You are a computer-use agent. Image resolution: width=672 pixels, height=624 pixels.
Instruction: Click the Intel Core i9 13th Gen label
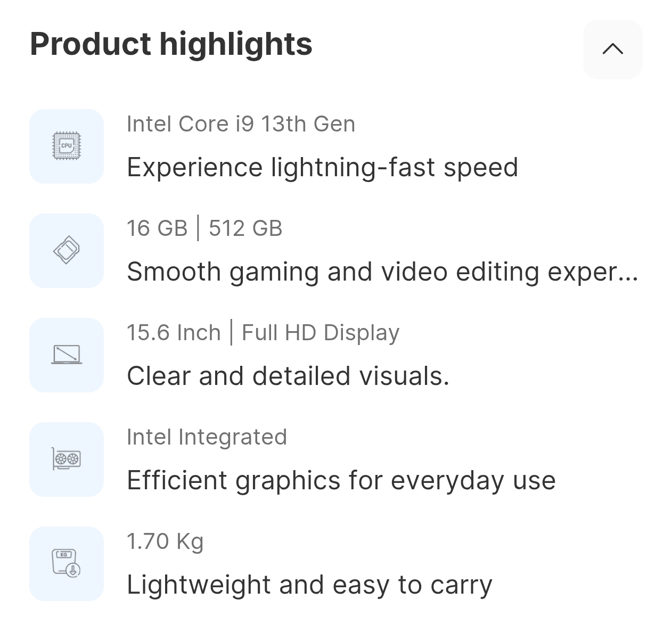(x=241, y=124)
